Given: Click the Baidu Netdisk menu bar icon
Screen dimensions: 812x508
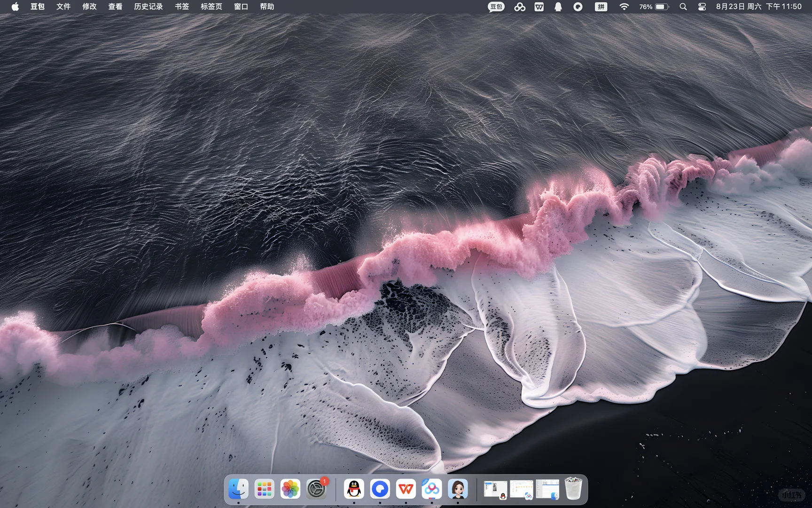Looking at the screenshot, I should pyautogui.click(x=520, y=7).
